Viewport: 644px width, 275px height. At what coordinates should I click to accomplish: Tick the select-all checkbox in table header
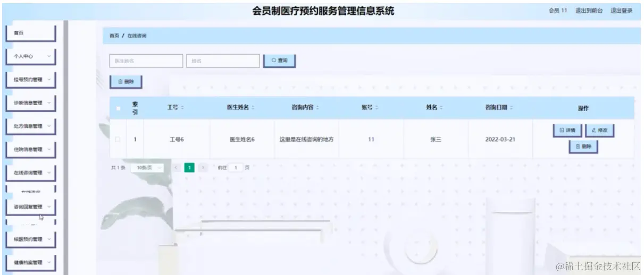point(118,108)
